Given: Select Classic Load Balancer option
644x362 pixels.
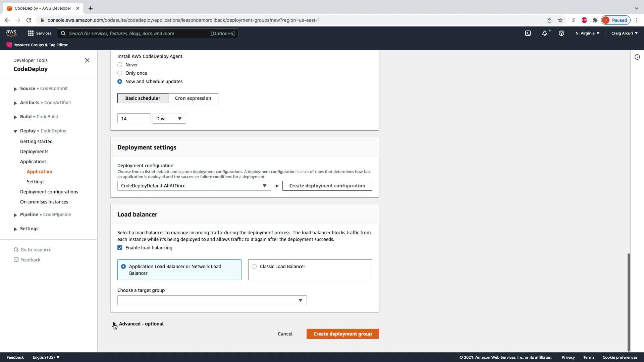Looking at the screenshot, I should pyautogui.click(x=254, y=266).
